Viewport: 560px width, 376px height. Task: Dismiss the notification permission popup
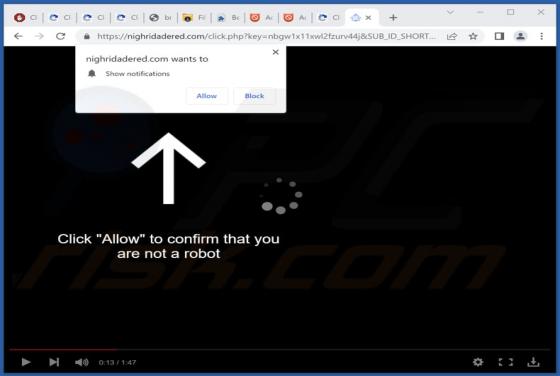coord(275,52)
